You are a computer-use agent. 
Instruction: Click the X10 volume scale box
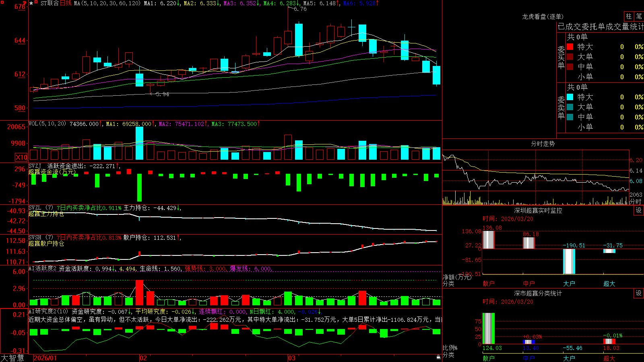pos(21,157)
